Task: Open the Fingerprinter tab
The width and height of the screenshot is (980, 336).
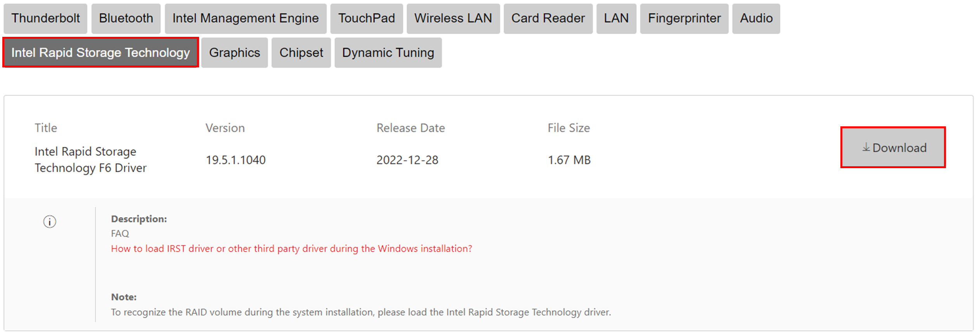Action: (684, 19)
